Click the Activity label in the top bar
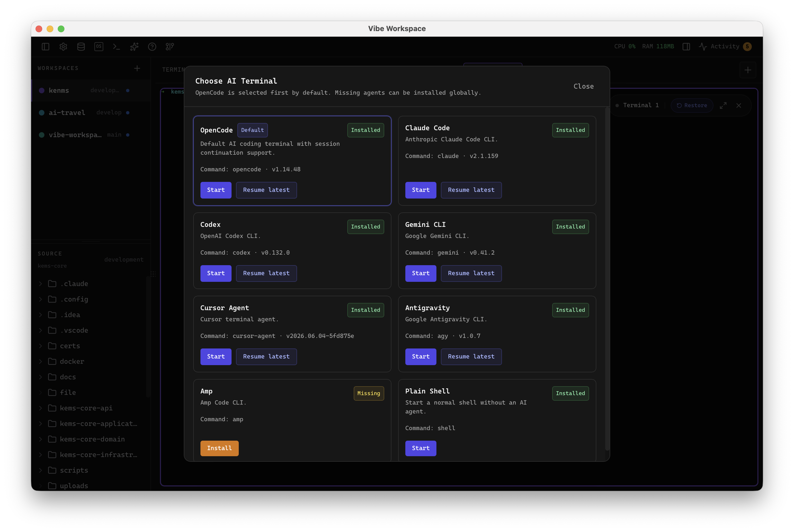This screenshot has width=794, height=532. point(725,46)
